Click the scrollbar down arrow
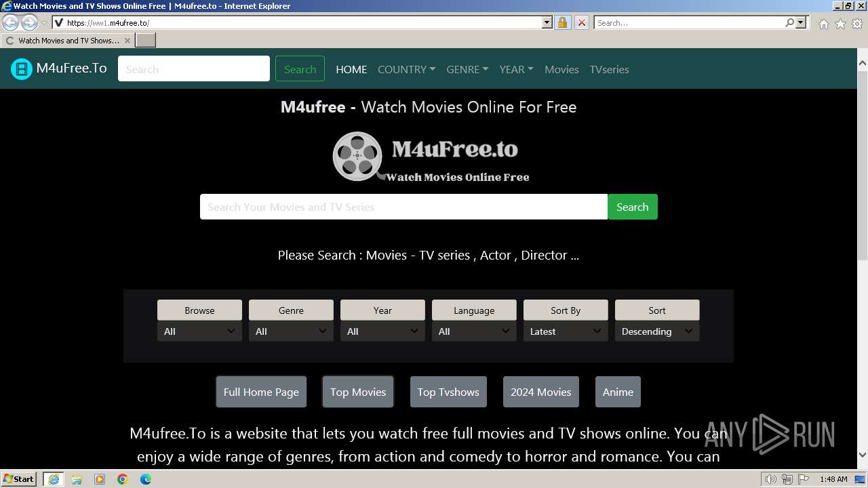This screenshot has height=488, width=868. point(862,455)
